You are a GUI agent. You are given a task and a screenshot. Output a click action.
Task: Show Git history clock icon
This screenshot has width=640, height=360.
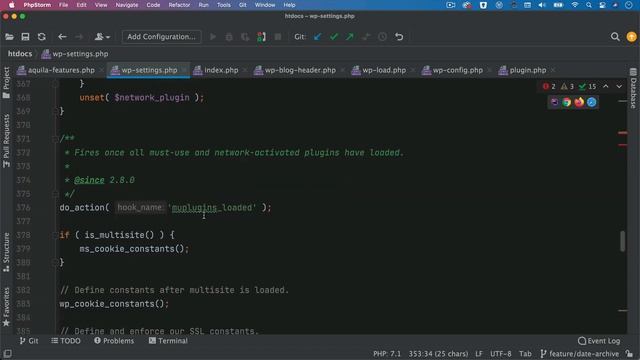click(382, 37)
